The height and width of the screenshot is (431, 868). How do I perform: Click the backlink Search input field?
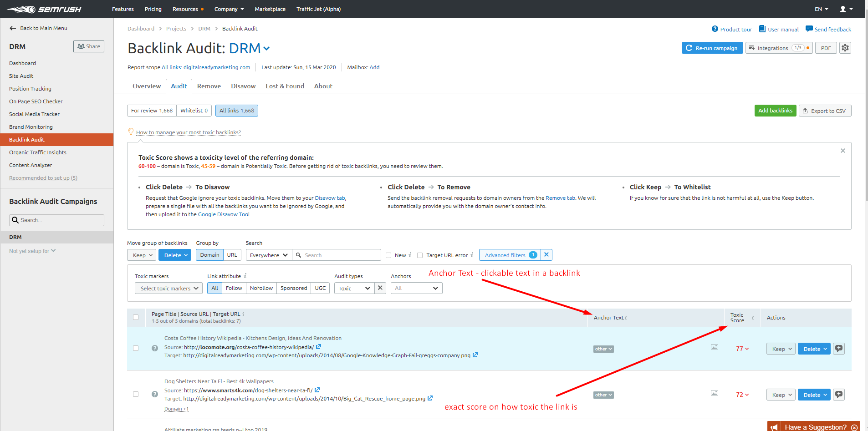(339, 255)
